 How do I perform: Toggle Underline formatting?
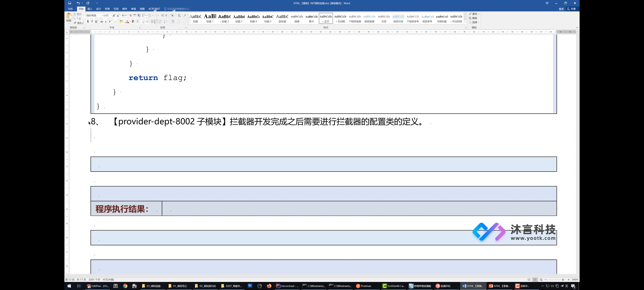96,21
